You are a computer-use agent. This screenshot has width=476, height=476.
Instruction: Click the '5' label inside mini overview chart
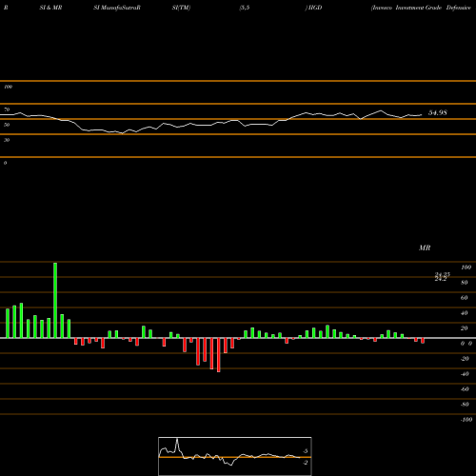(306, 451)
